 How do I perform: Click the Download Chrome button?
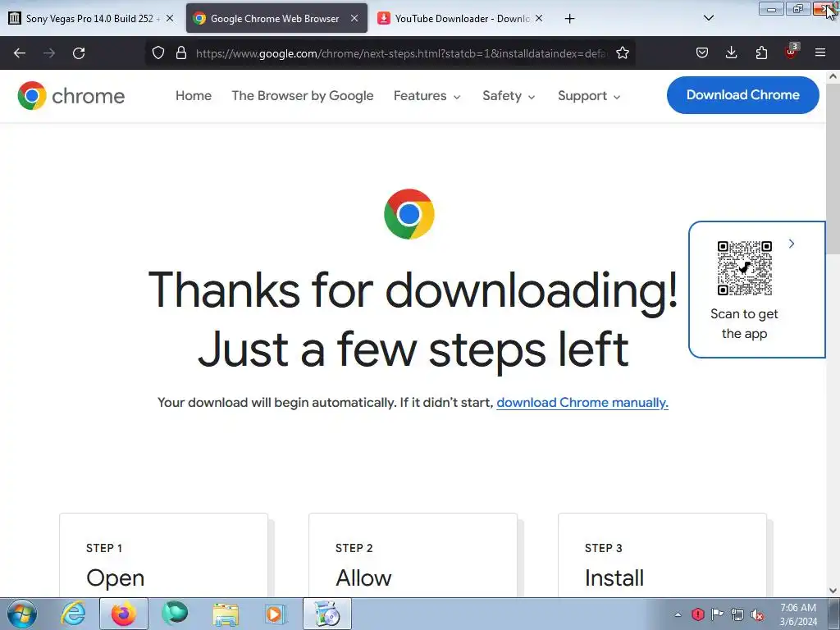pyautogui.click(x=742, y=95)
